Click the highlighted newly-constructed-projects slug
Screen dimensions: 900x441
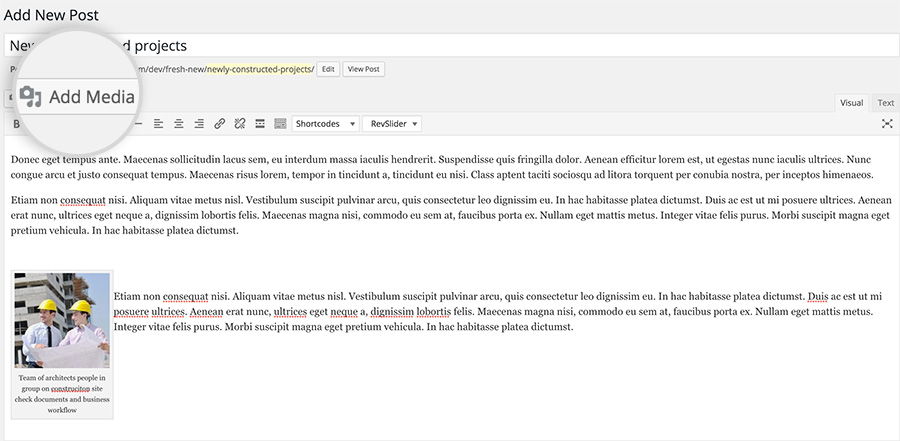click(261, 69)
